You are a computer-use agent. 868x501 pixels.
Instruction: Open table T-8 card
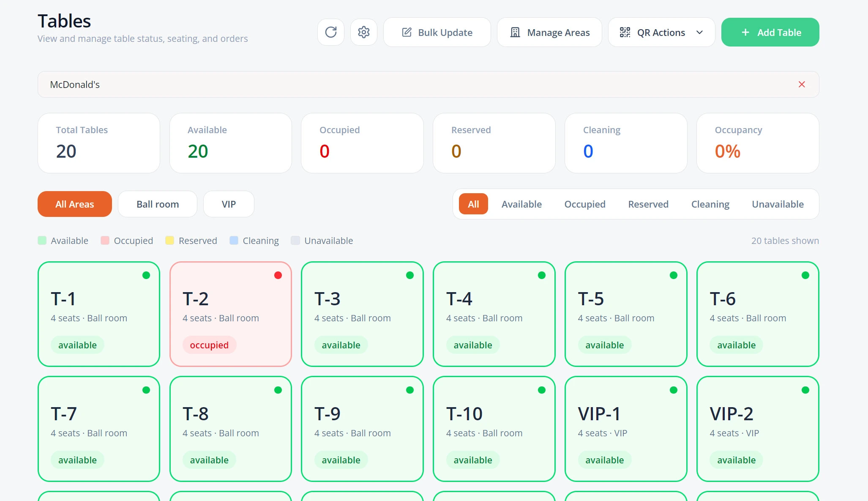[x=231, y=429]
